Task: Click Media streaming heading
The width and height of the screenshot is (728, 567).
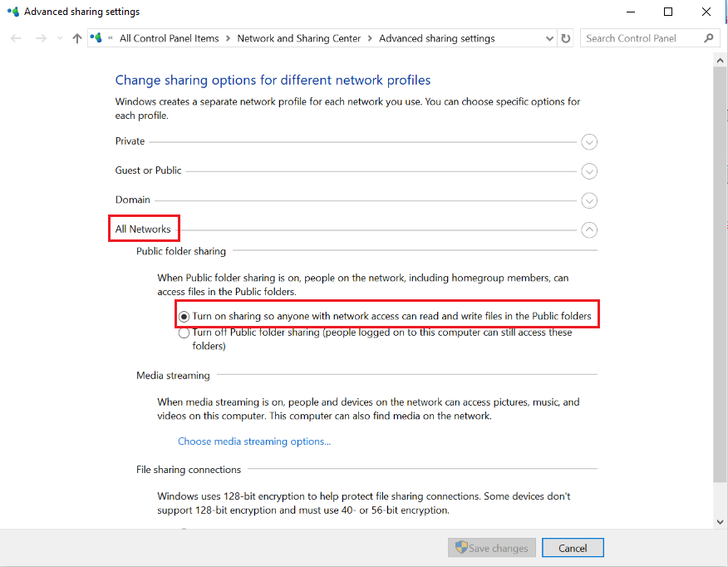Action: [173, 375]
